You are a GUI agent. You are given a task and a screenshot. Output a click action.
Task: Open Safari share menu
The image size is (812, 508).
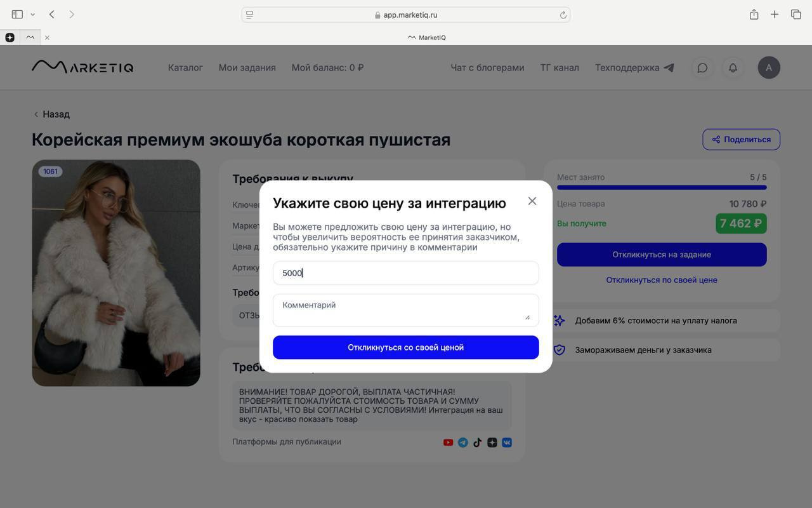(754, 14)
